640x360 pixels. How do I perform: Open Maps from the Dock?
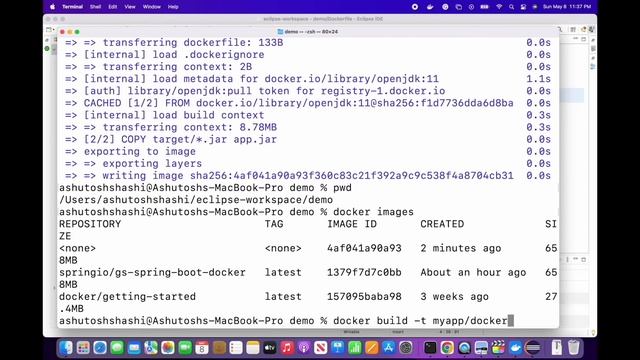pyautogui.click(x=151, y=348)
